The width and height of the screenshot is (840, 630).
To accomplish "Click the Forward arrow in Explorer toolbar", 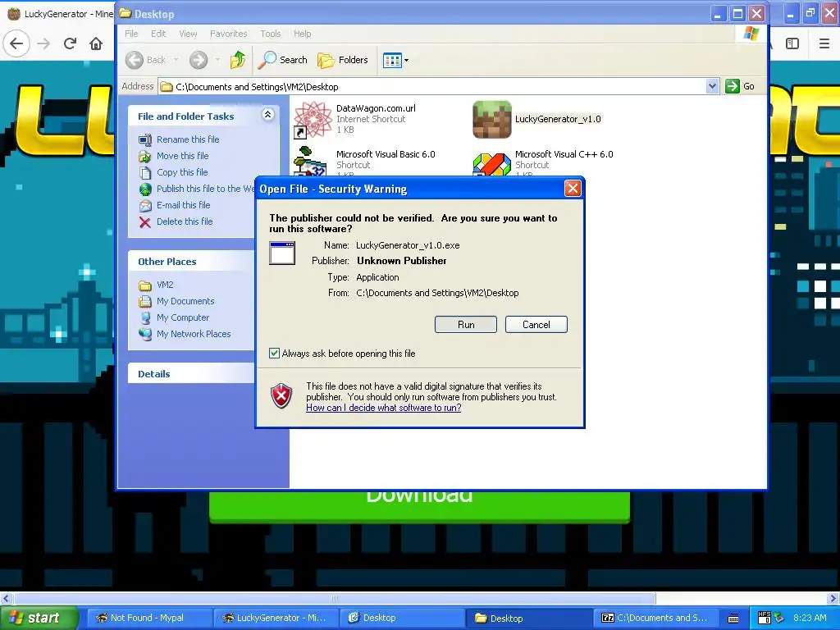I will point(199,60).
